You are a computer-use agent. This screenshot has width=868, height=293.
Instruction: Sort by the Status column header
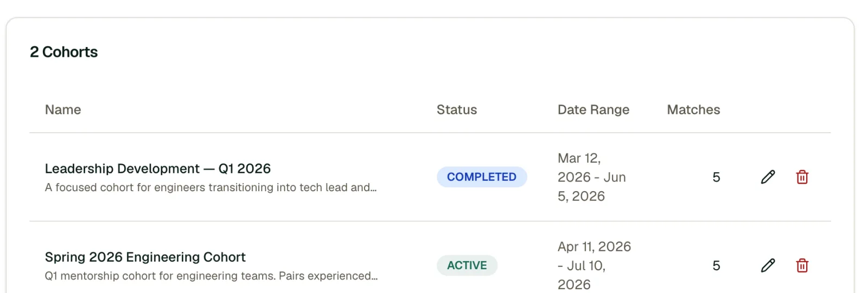coord(457,110)
